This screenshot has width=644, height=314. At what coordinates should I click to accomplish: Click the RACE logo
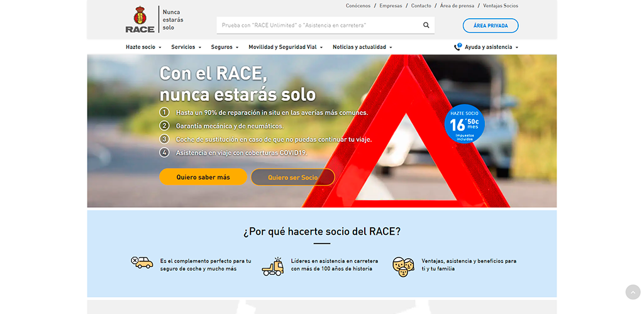(140, 19)
